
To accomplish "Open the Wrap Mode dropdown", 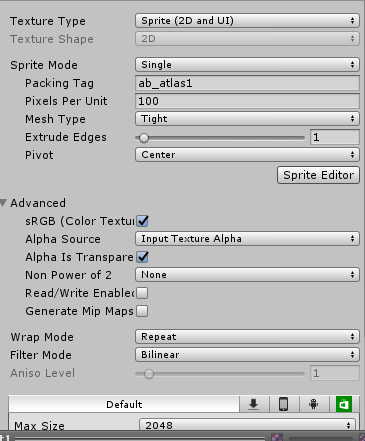I will [247, 337].
